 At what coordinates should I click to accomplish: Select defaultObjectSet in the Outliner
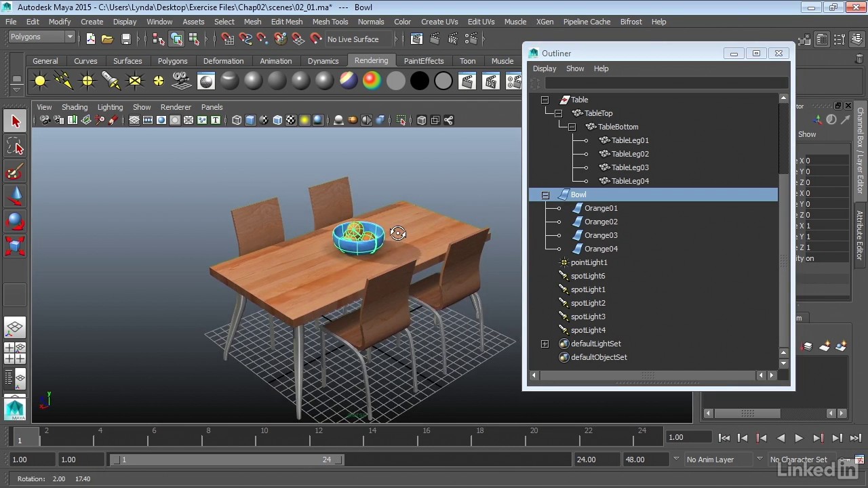click(599, 357)
